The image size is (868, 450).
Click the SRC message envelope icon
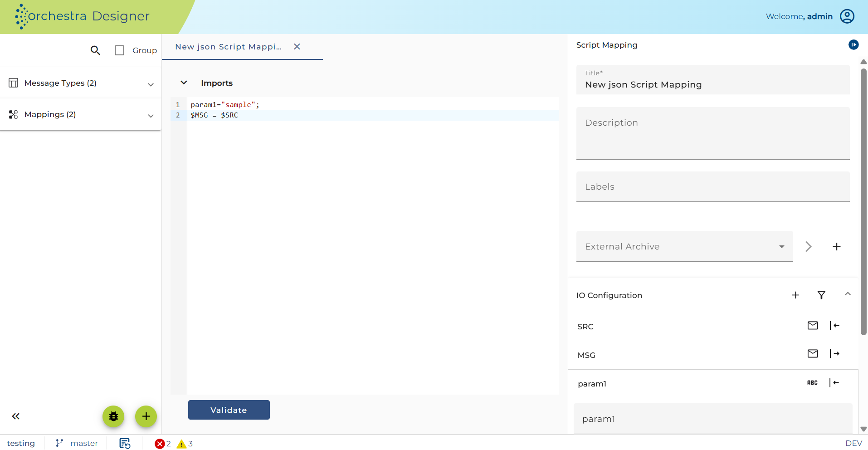coord(813,325)
